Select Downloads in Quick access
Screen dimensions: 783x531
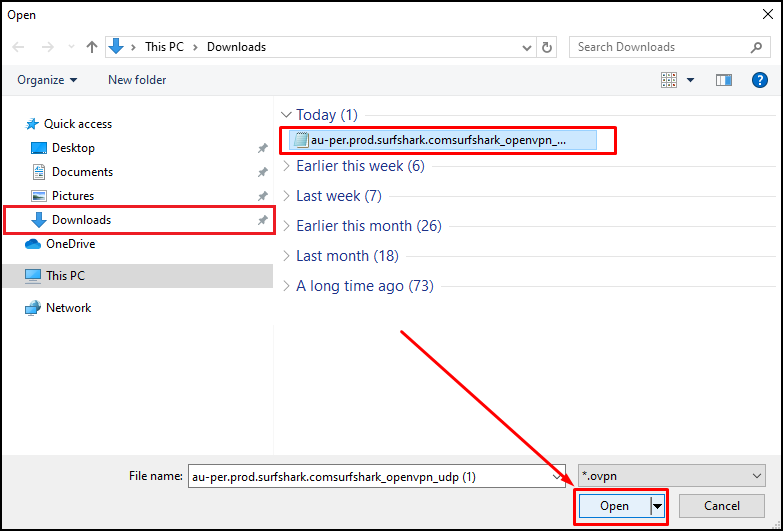[81, 220]
